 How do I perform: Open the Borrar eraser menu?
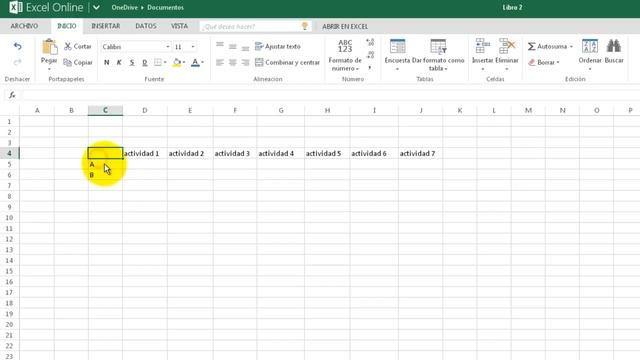[x=544, y=62]
